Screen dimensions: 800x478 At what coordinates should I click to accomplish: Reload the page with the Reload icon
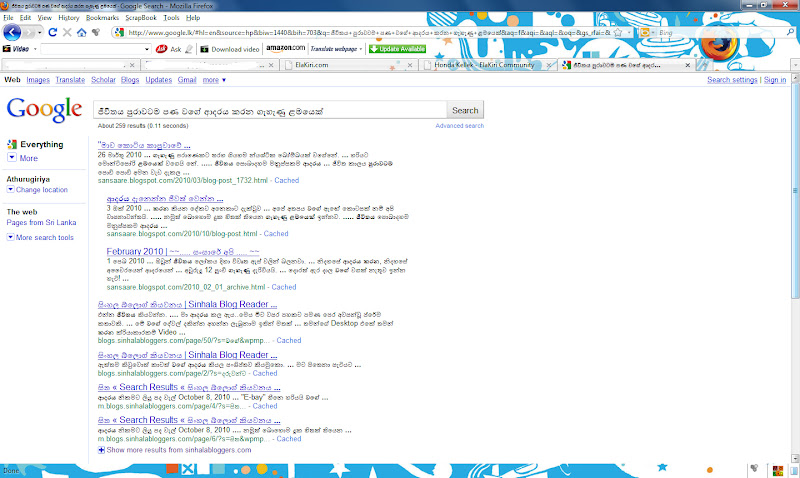pyautogui.click(x=53, y=32)
